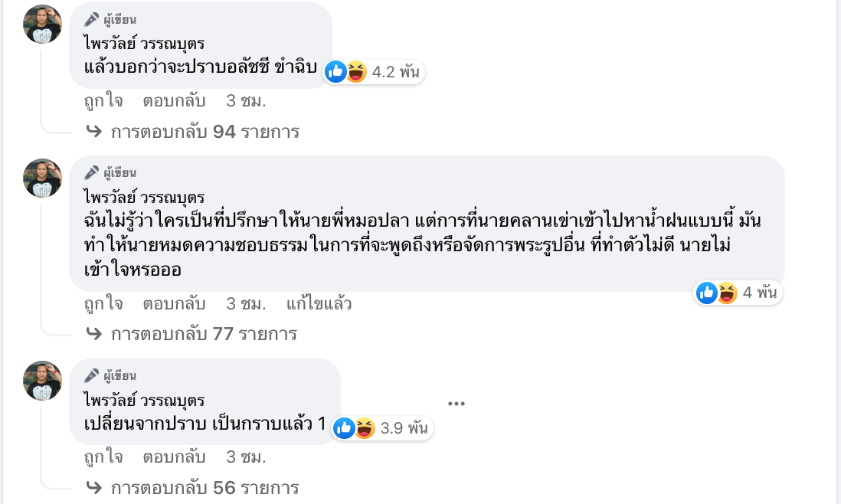
Task: Show the 56 replies under third comment
Action: pyautogui.click(x=205, y=488)
